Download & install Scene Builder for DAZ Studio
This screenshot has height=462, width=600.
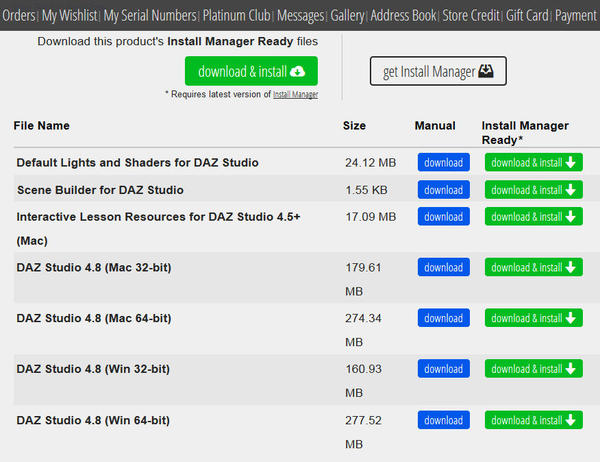click(x=533, y=190)
